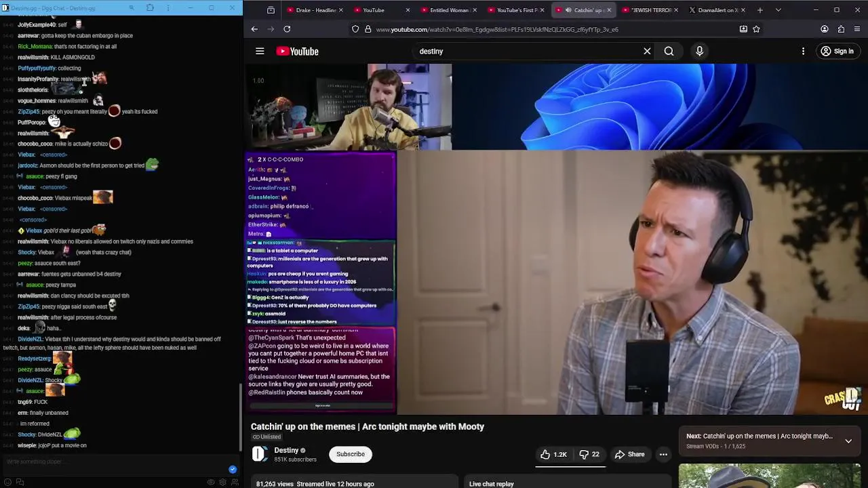Subscribe to Destiny channel
Image resolution: width=868 pixels, height=488 pixels.
(x=351, y=454)
